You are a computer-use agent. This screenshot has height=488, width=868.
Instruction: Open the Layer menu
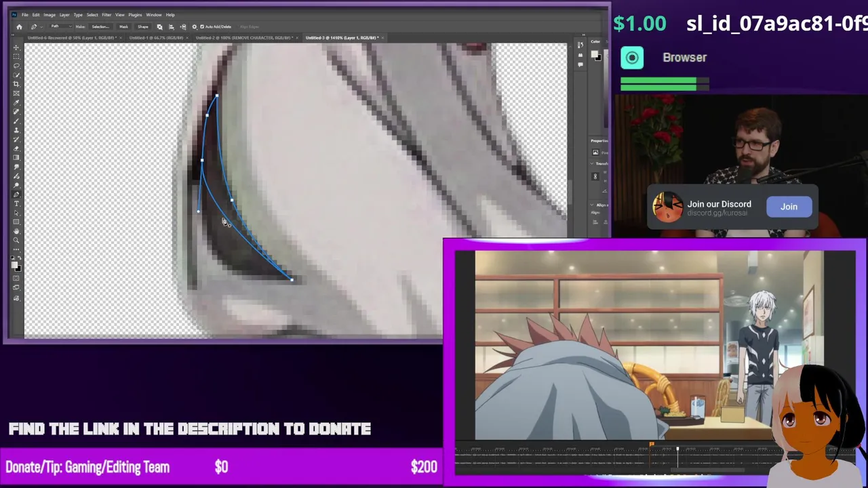coord(64,15)
